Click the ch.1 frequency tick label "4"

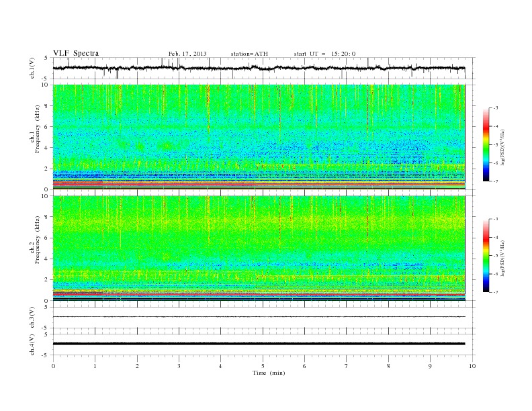click(47, 148)
